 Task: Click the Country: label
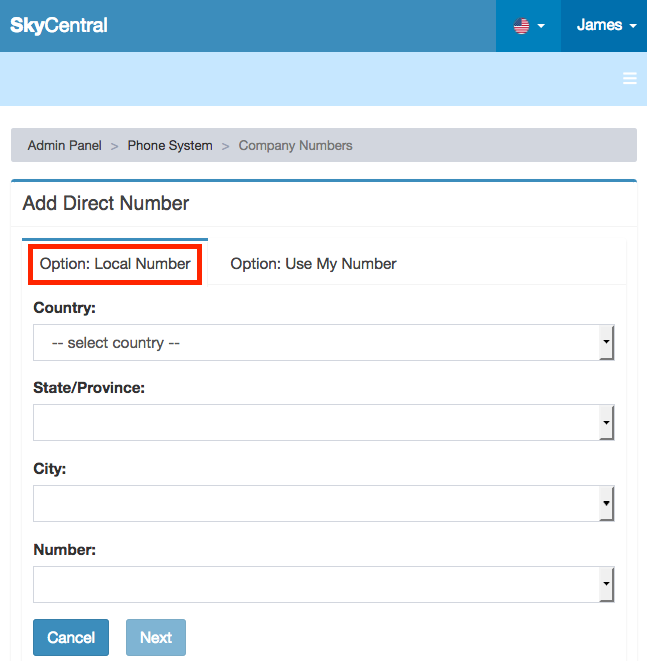point(64,308)
